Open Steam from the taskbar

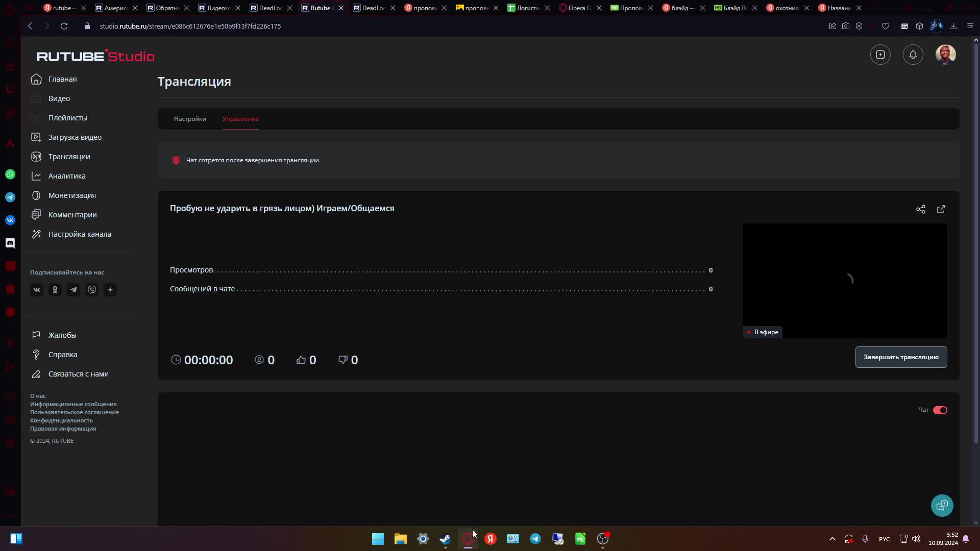(445, 539)
